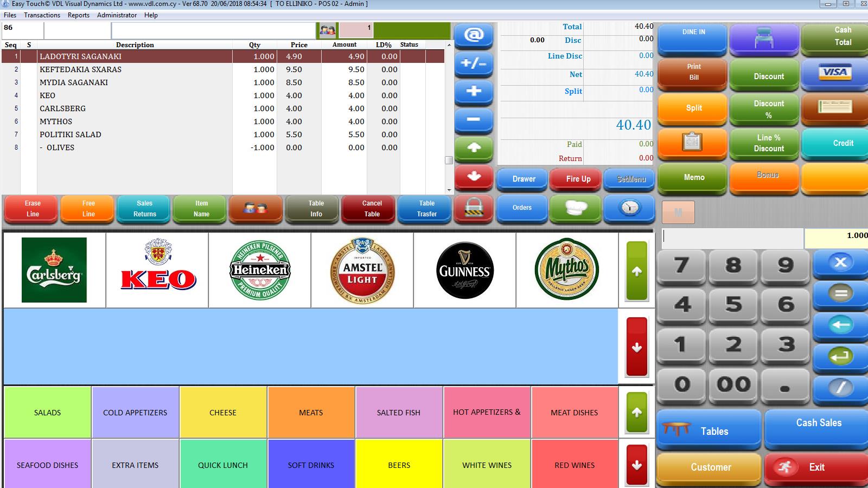Switch to the SEAFOOD DISHES category

[x=47, y=465]
